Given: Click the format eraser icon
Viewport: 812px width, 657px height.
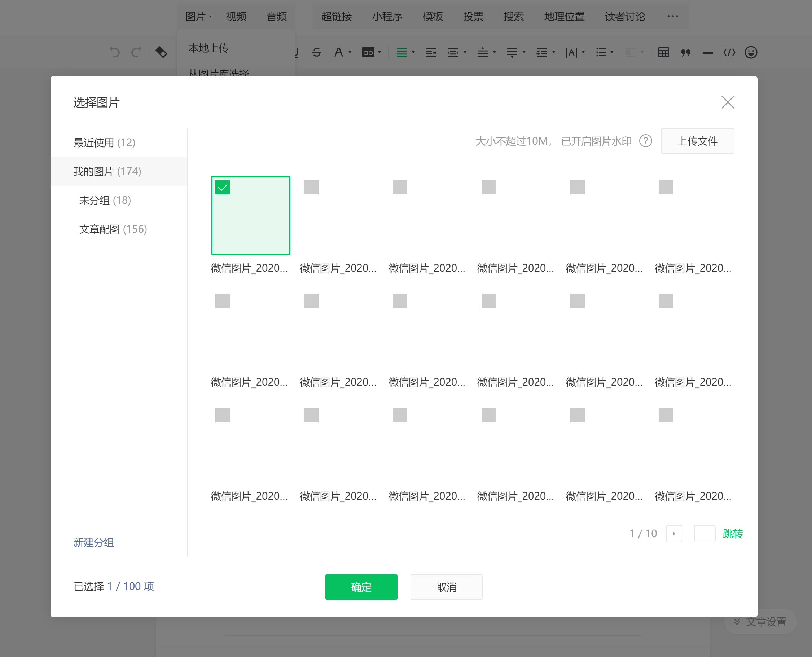Looking at the screenshot, I should point(161,52).
